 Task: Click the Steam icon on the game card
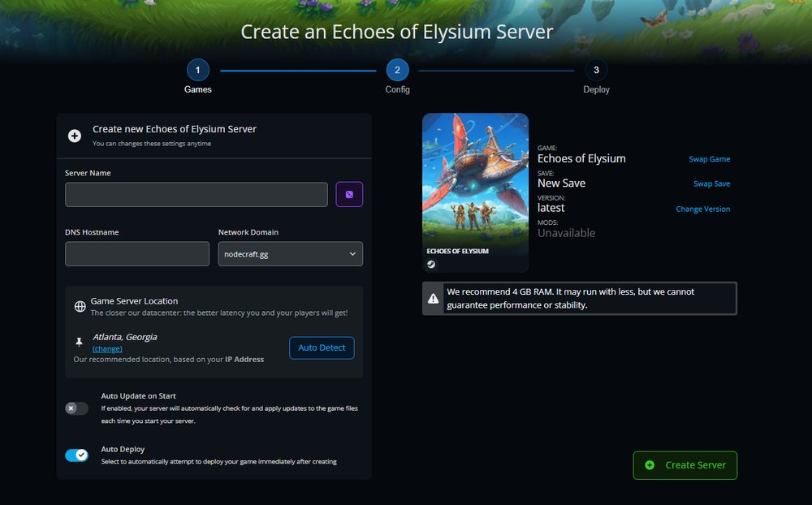430,264
